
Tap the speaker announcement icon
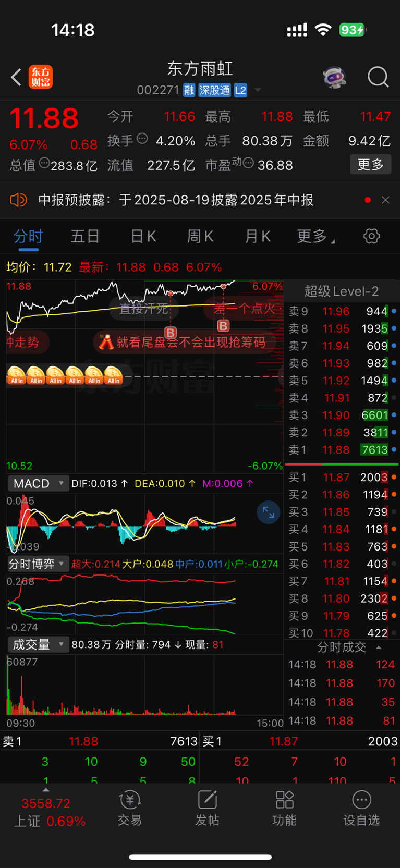[x=19, y=200]
